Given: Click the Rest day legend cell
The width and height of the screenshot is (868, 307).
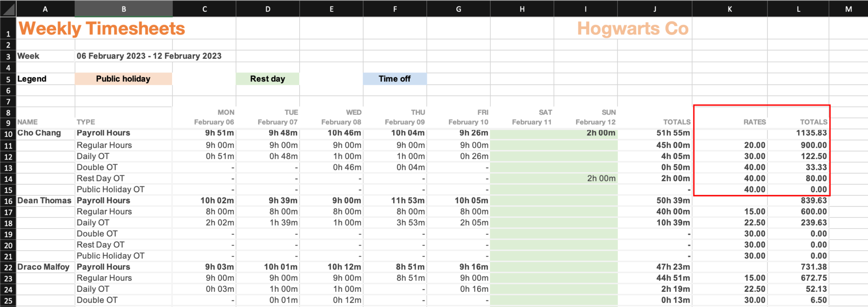Looking at the screenshot, I should [267, 79].
